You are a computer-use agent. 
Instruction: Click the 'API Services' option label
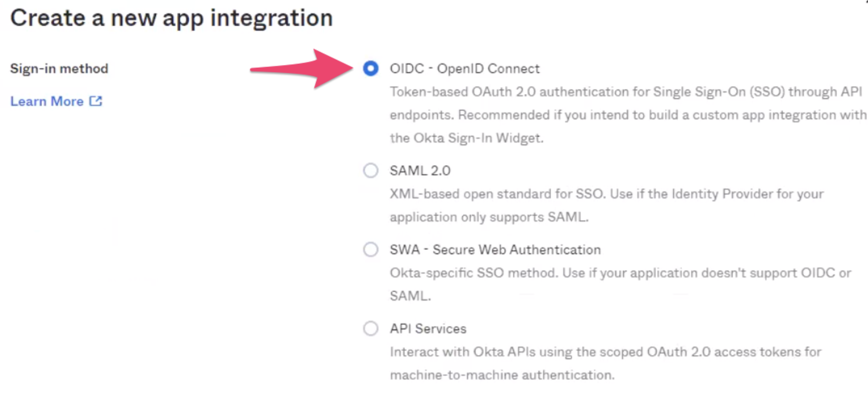click(x=428, y=329)
